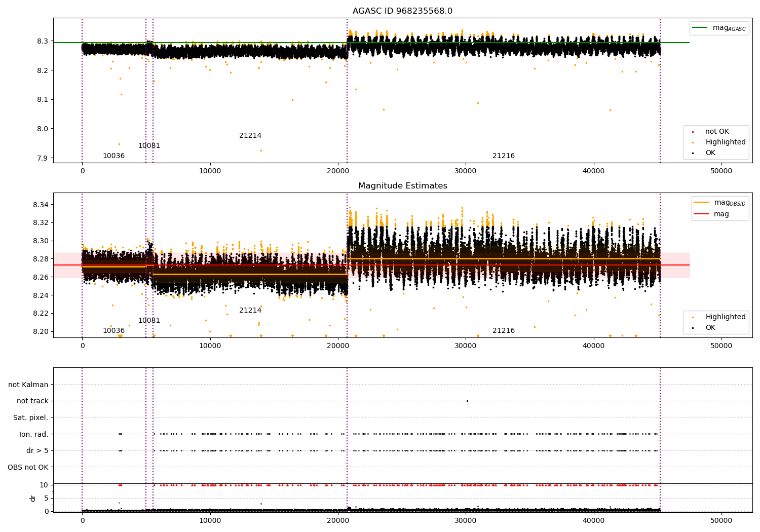Click the rotated "dr" y-axis label
This screenshot has width=760, height=532.
[33, 498]
